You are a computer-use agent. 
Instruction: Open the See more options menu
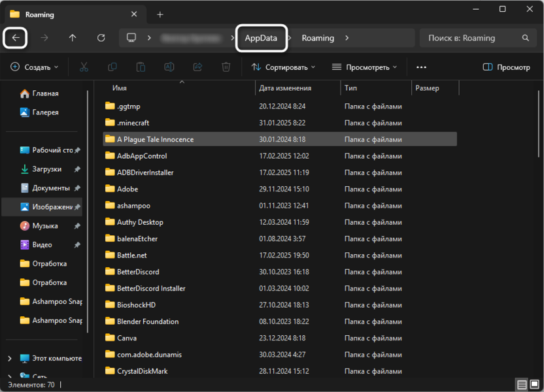coord(421,67)
